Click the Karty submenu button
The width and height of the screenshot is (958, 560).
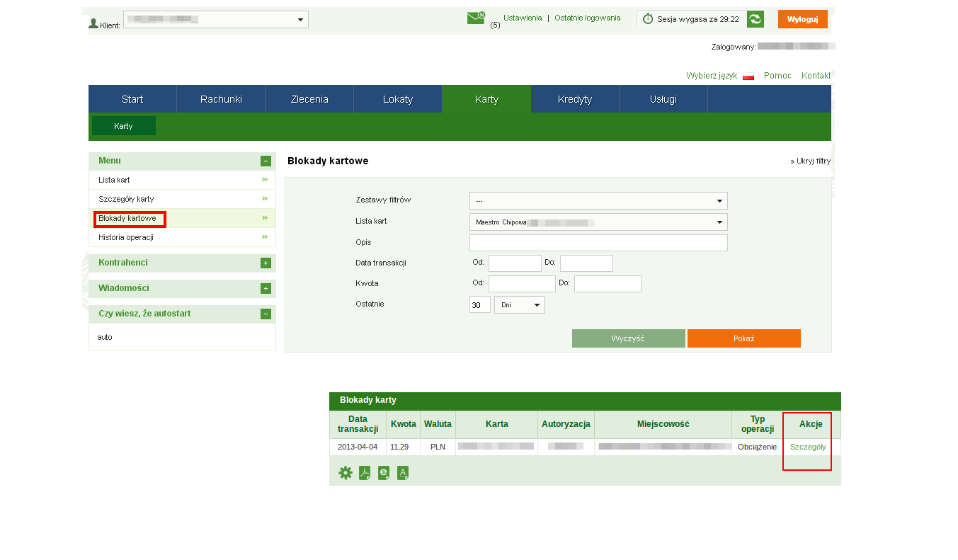[x=124, y=126]
